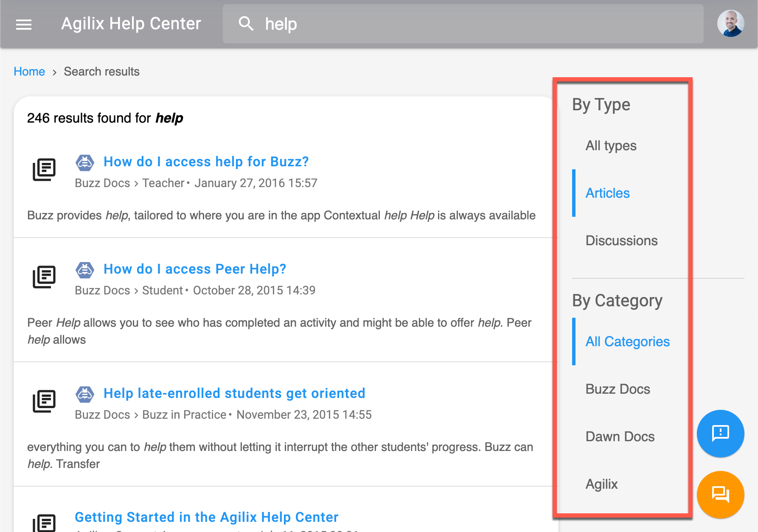
Task: Open 'Help late-enrolled students get oriented' article
Action: pyautogui.click(x=234, y=393)
